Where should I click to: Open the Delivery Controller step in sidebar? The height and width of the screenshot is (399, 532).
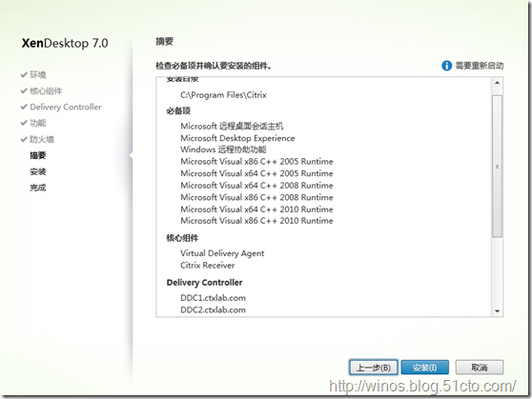[66, 107]
